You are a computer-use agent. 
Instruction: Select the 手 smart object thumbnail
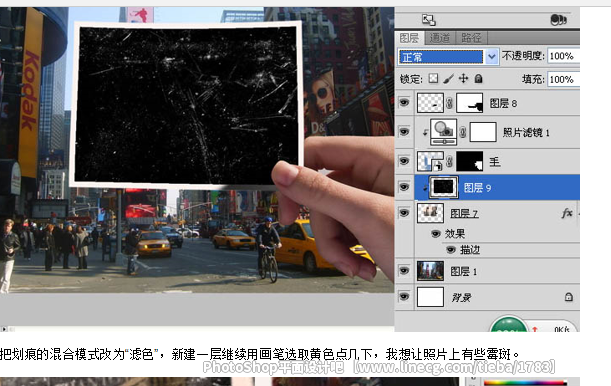point(430,161)
